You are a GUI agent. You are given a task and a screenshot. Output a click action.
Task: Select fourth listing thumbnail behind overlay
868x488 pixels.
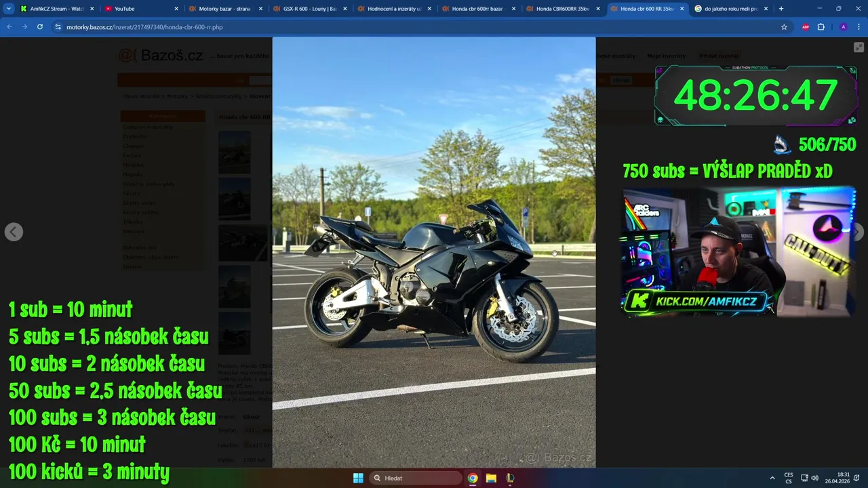pyautogui.click(x=235, y=287)
